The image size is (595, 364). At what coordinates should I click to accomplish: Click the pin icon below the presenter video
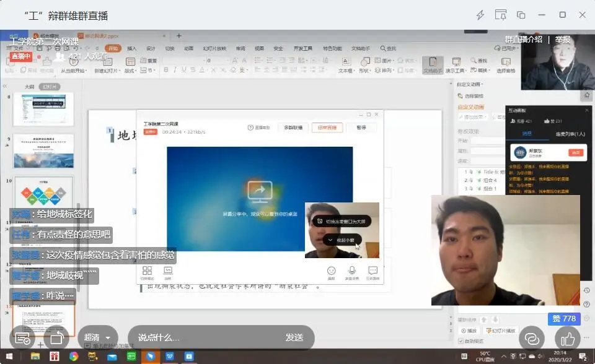coord(587,95)
